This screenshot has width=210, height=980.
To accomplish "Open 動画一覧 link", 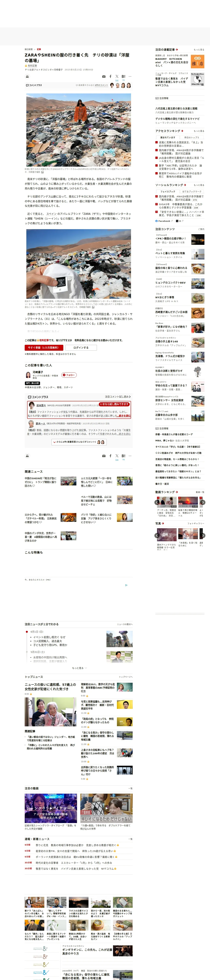I will [x=200, y=492].
